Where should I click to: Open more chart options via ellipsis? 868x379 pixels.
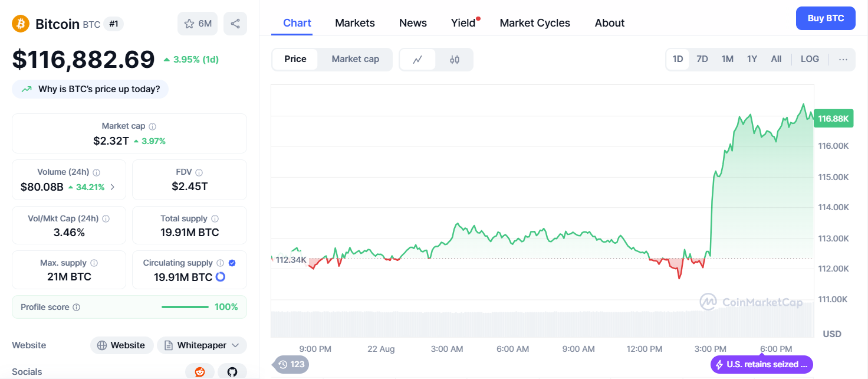(843, 59)
